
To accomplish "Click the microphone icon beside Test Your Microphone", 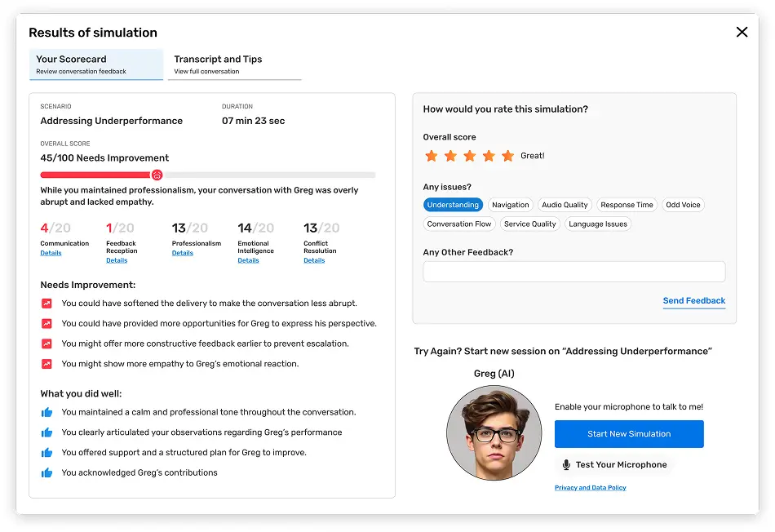I will click(x=566, y=465).
